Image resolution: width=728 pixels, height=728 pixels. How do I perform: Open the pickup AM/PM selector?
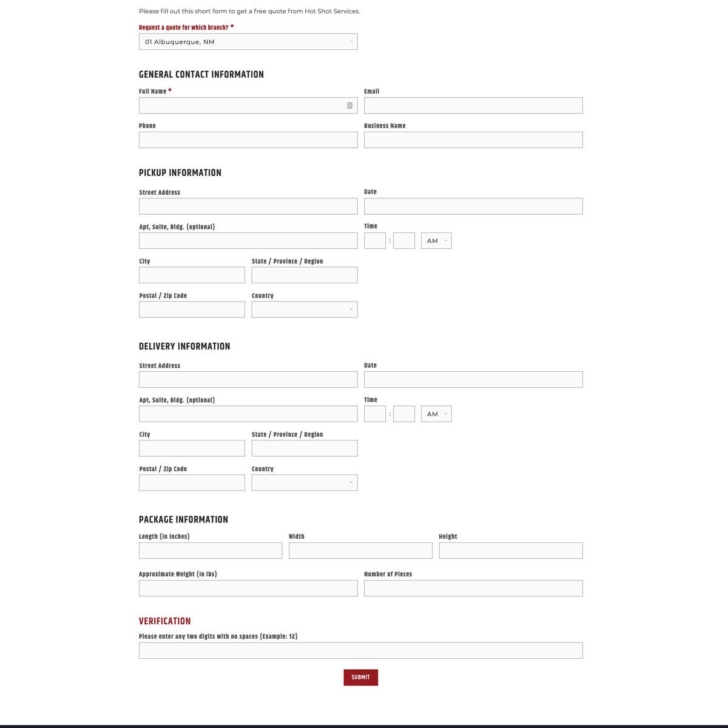[436, 240]
